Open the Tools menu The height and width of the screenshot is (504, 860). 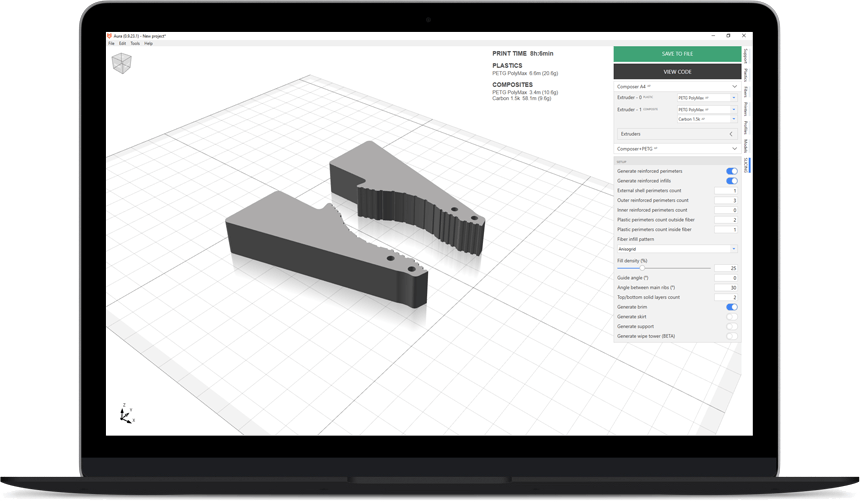click(x=135, y=43)
